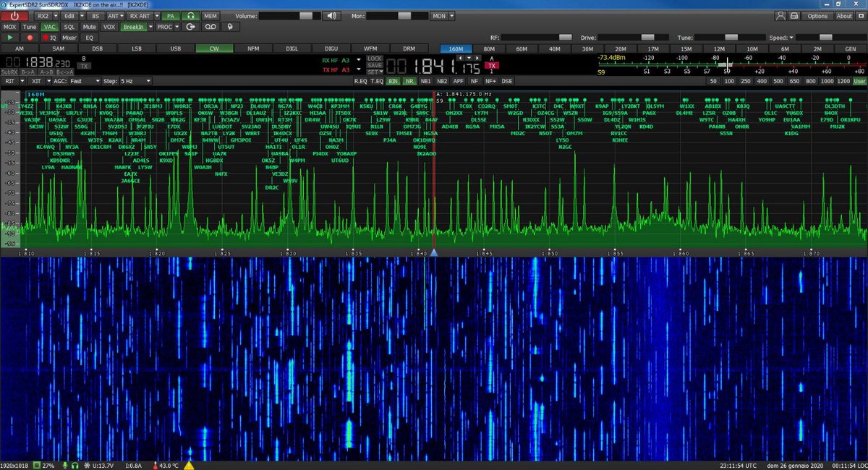Open the ANT antenna dropdown
Image resolution: width=868 pixels, height=470 pixels.
coord(114,15)
